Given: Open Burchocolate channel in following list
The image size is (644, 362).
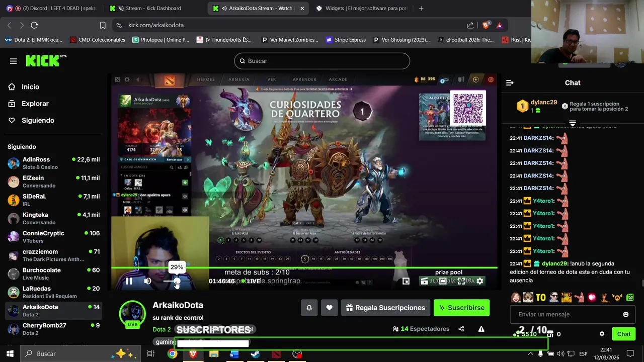Looking at the screenshot, I should (x=54, y=274).
